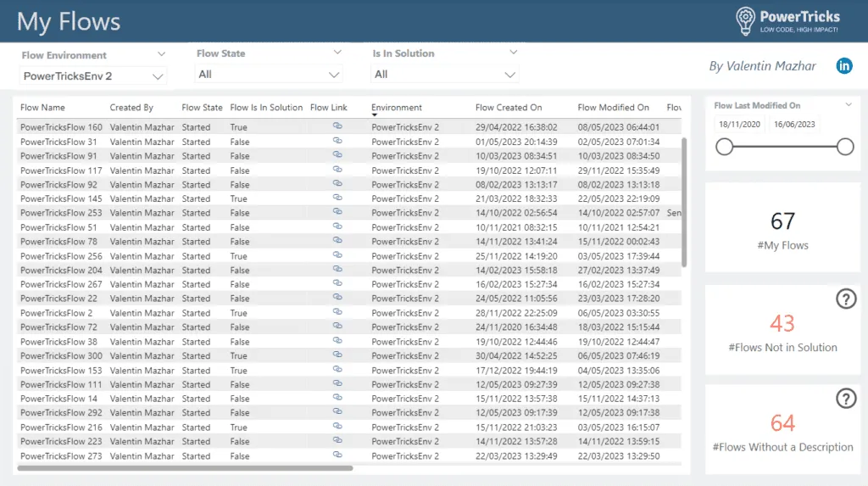Click the start handle of date slider
The height and width of the screenshot is (486, 868).
point(724,147)
